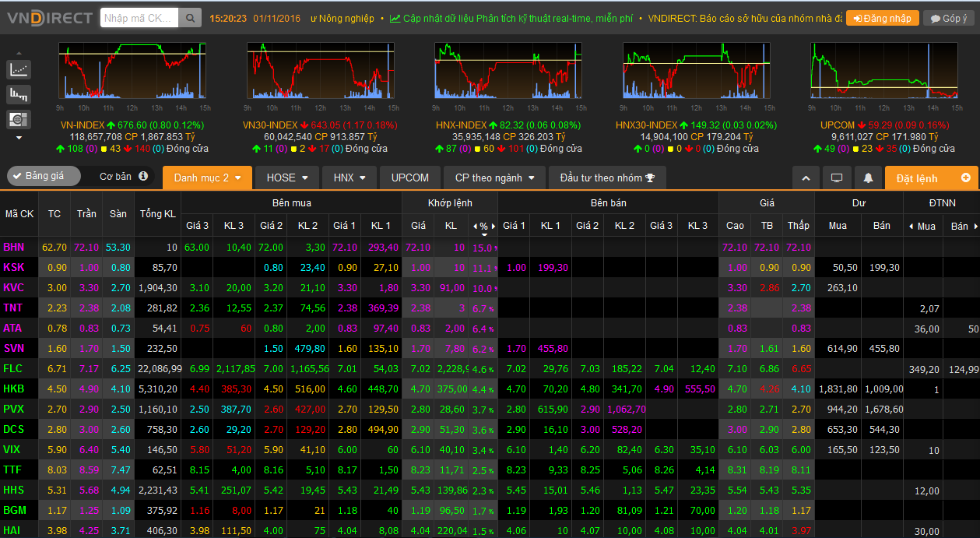Sort by the Trần column header
Viewport: 980px width, 538px height.
86,214
